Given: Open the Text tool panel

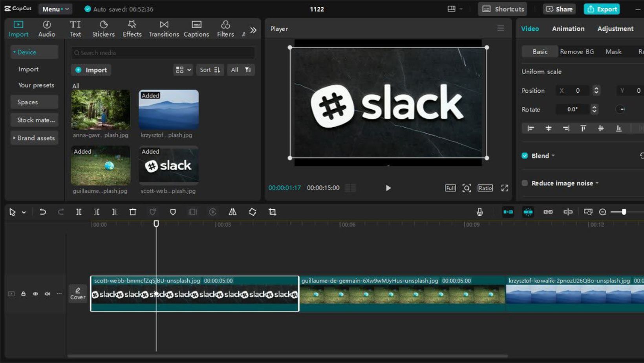Looking at the screenshot, I should tap(75, 29).
